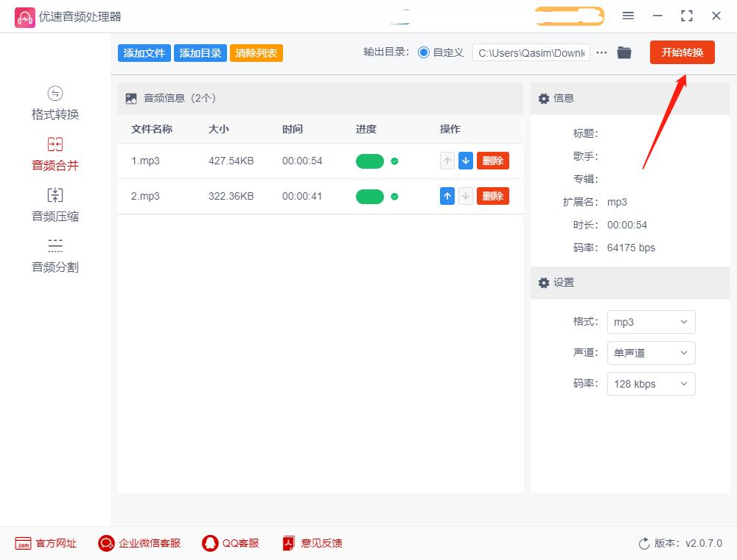Delete 2.mp3 from the list
The image size is (737, 560).
[492, 196]
